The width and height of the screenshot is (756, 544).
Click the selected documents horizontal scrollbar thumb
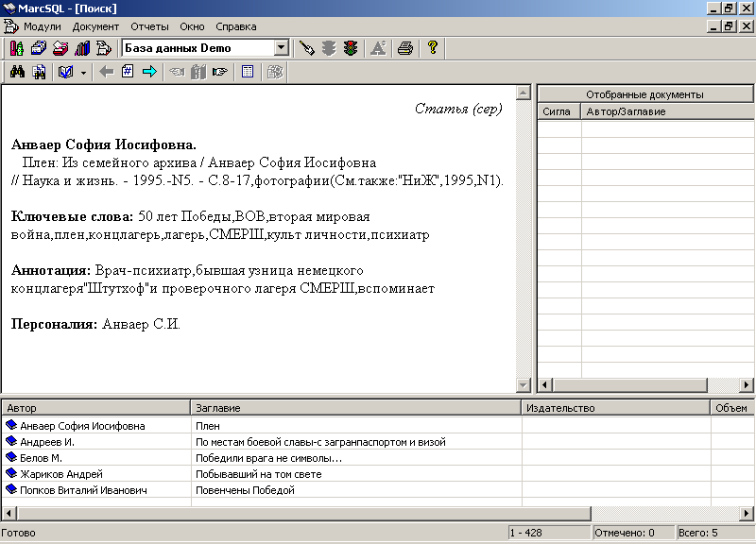coord(629,384)
